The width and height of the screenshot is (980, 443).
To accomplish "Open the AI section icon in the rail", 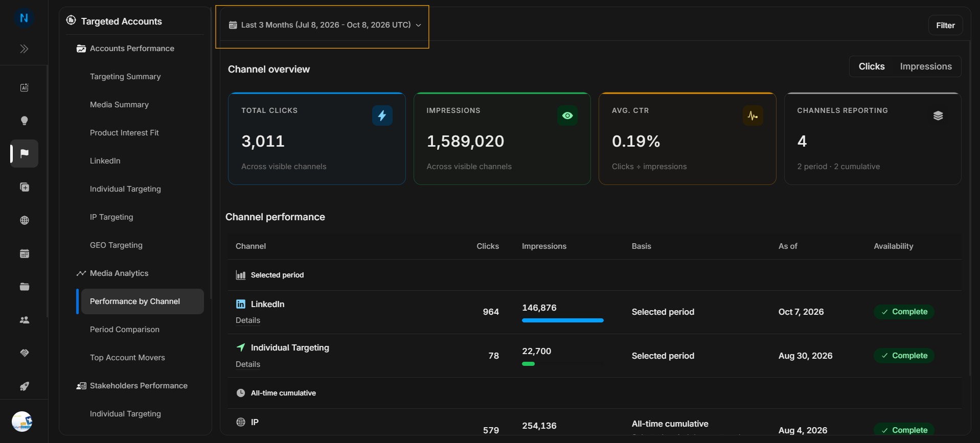I will point(24,87).
